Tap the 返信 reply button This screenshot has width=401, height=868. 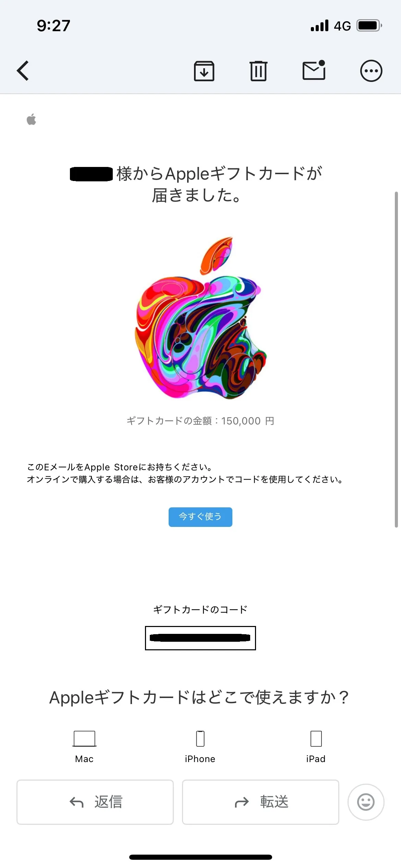(95, 802)
